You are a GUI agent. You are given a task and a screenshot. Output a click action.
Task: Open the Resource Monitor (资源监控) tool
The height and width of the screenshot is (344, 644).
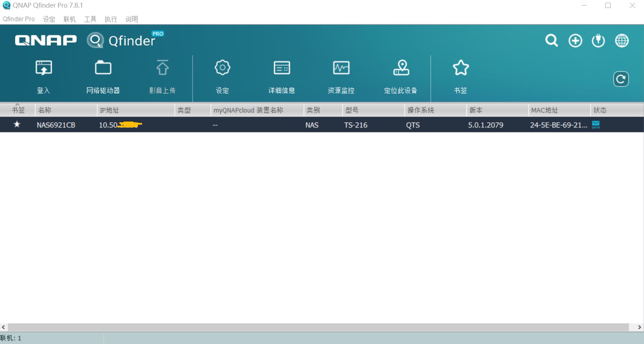[x=341, y=68]
